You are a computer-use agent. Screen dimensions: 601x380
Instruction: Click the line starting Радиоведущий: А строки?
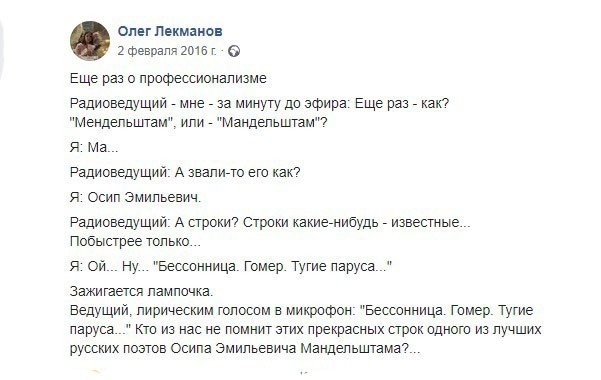(x=270, y=222)
